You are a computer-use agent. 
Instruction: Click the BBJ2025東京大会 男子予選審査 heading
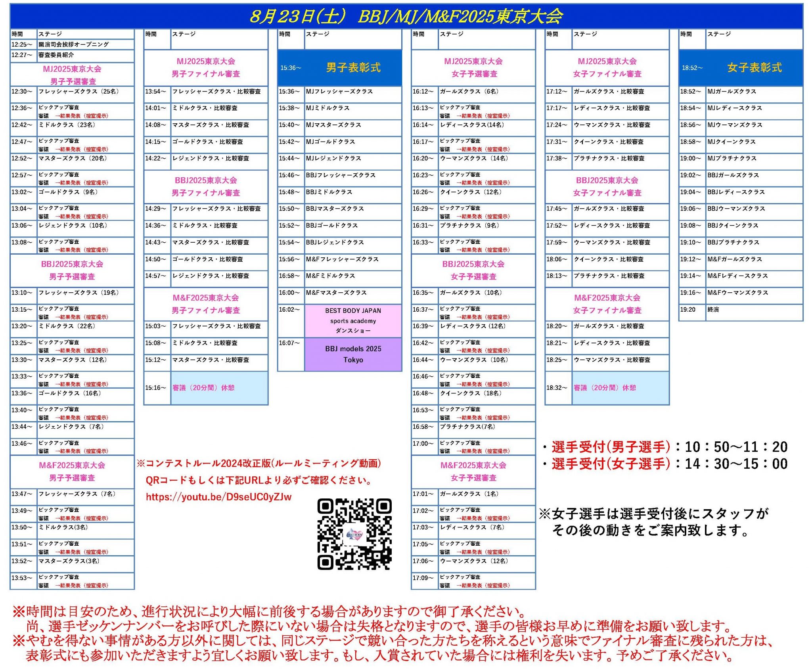coord(72,270)
